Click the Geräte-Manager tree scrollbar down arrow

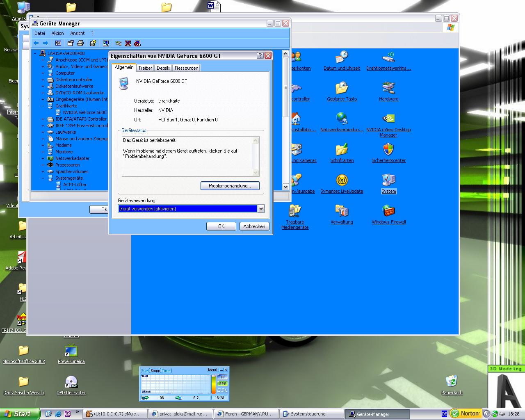tap(286, 187)
